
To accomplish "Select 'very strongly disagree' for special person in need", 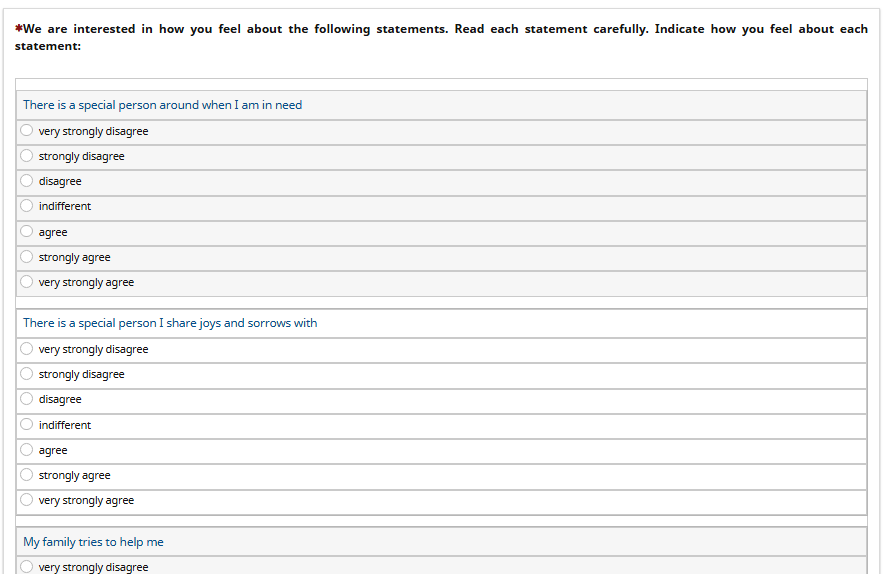I will click(x=27, y=131).
